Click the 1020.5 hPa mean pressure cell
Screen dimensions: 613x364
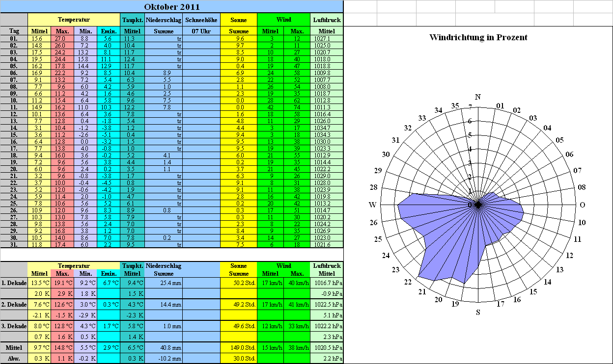(327, 347)
